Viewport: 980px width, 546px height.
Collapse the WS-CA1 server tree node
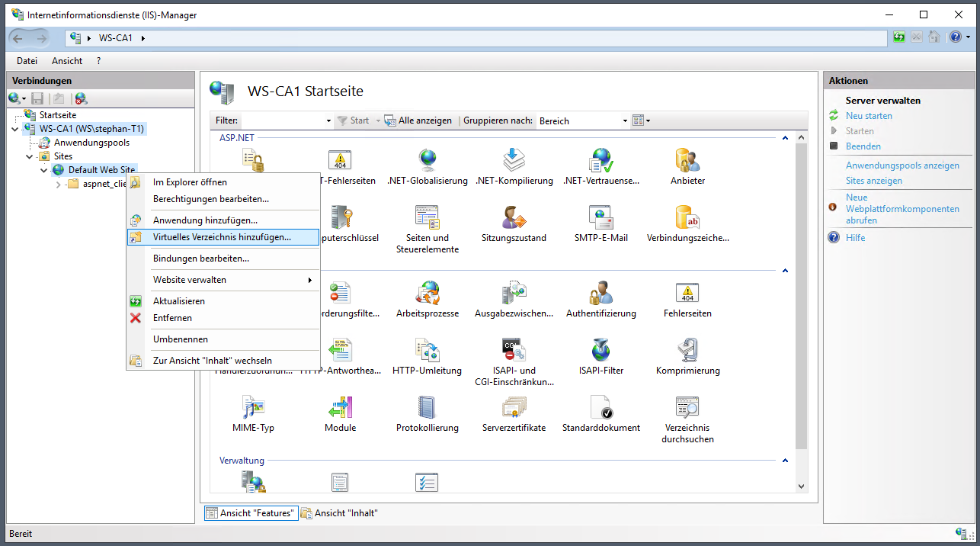click(15, 129)
